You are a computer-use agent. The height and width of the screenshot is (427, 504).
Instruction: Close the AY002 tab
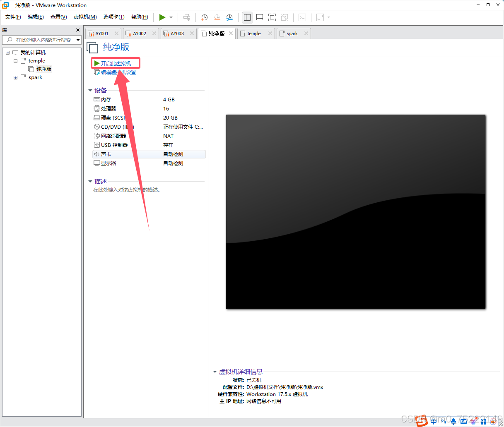[154, 34]
